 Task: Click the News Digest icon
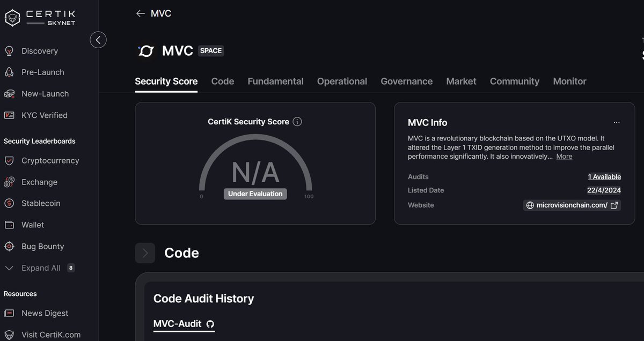(9, 313)
